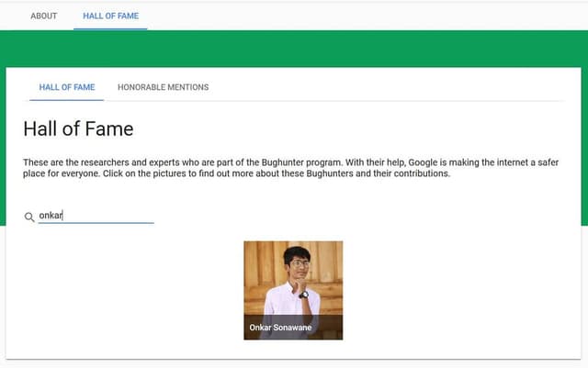Click the magnifier search icon
The width and height of the screenshot is (588, 368).
pos(29,217)
